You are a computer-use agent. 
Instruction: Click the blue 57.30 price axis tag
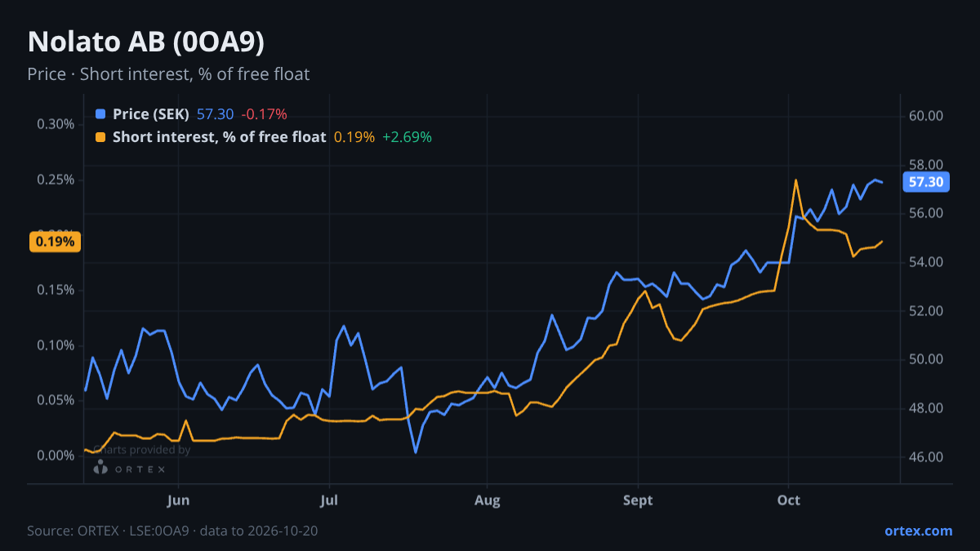click(926, 182)
